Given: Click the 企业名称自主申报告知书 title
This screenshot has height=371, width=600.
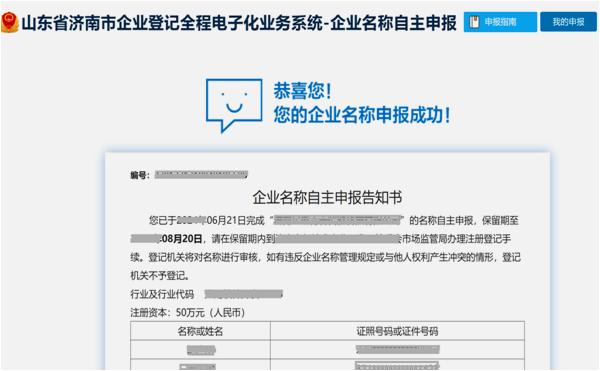Looking at the screenshot, I should (327, 197).
